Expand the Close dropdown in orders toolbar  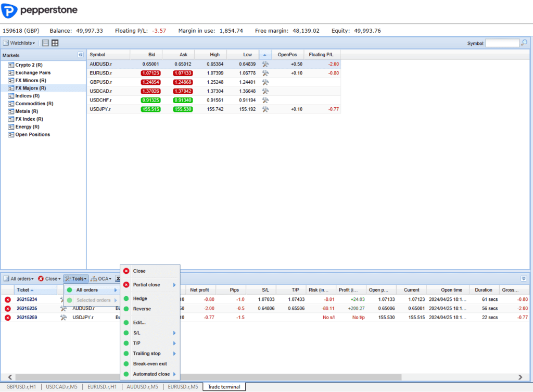tap(49, 279)
